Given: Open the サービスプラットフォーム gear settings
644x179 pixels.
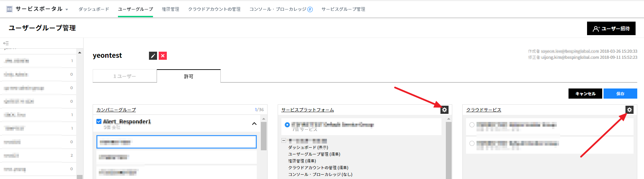Looking at the screenshot, I should (x=444, y=110).
